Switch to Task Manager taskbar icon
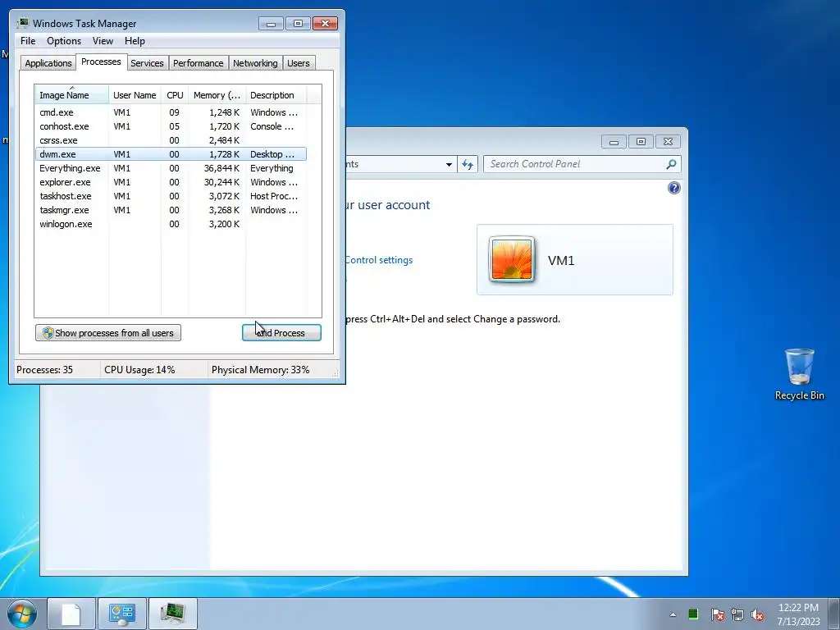Image resolution: width=840 pixels, height=630 pixels. (x=172, y=614)
